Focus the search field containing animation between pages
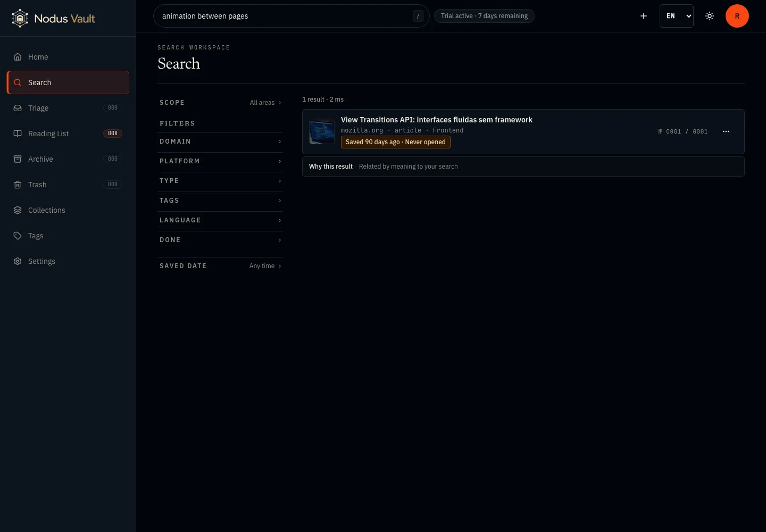The height and width of the screenshot is (532, 766). coord(291,16)
